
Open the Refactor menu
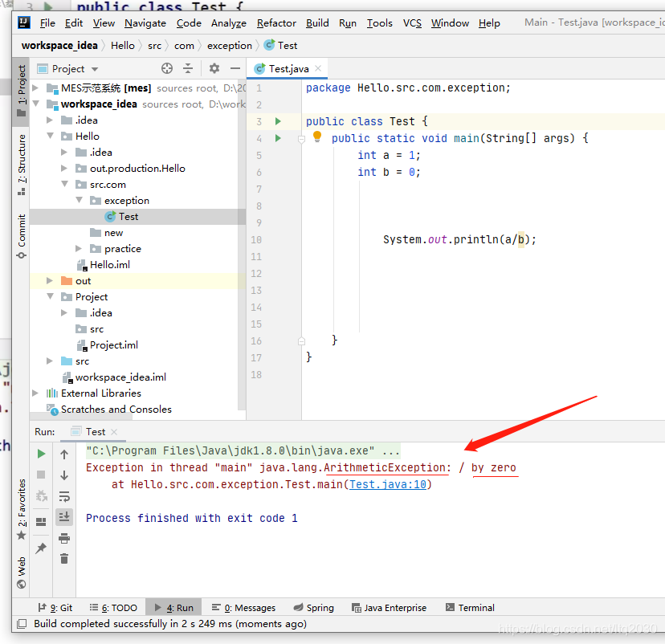click(276, 23)
